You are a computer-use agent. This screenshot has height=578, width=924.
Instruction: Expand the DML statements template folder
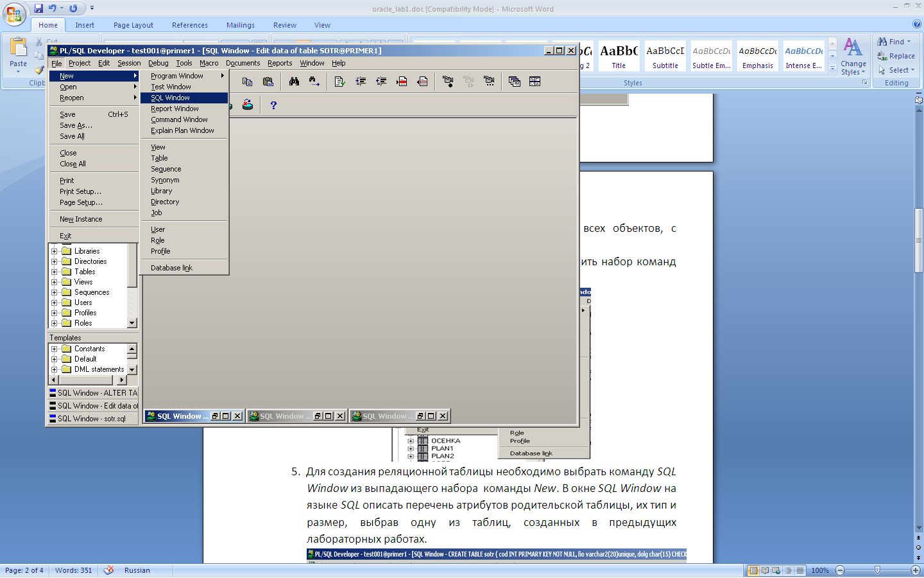(x=55, y=369)
